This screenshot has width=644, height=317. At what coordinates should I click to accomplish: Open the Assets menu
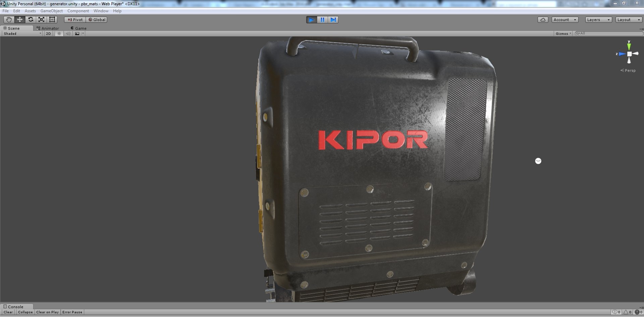point(30,11)
